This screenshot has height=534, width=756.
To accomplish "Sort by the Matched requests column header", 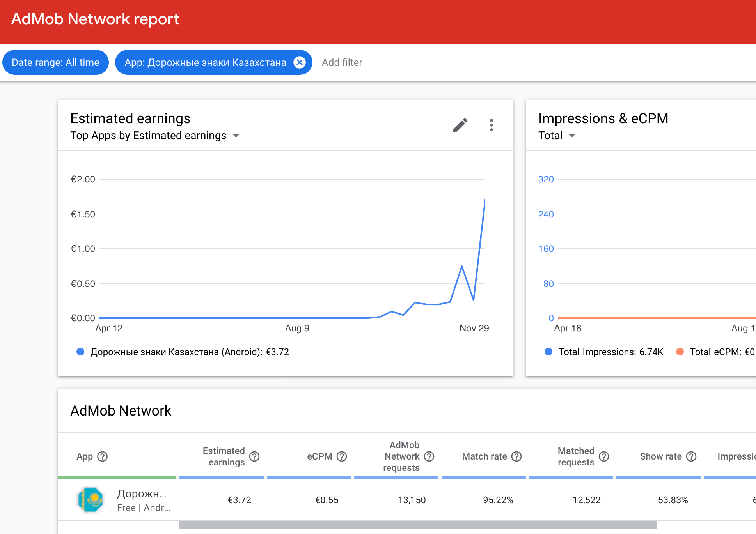I will pyautogui.click(x=576, y=456).
